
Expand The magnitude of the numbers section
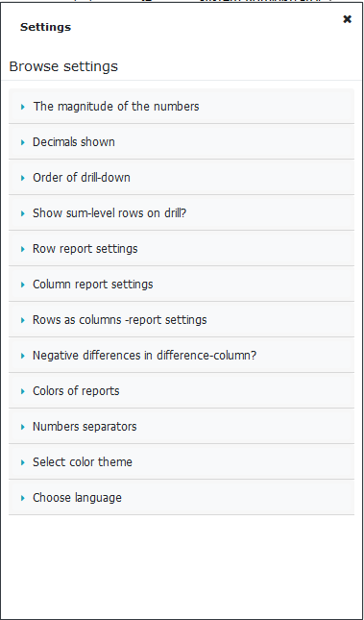(182, 107)
